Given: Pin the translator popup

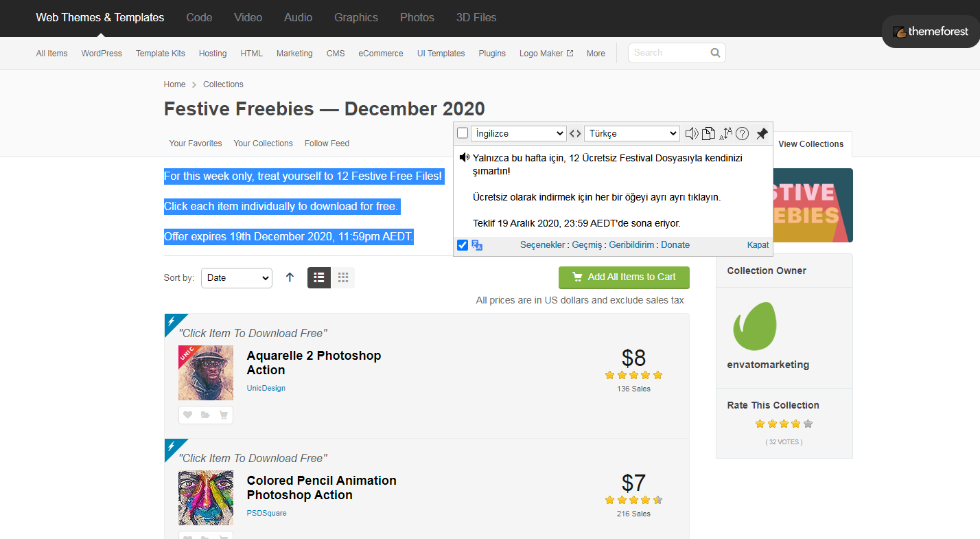Looking at the screenshot, I should [762, 133].
